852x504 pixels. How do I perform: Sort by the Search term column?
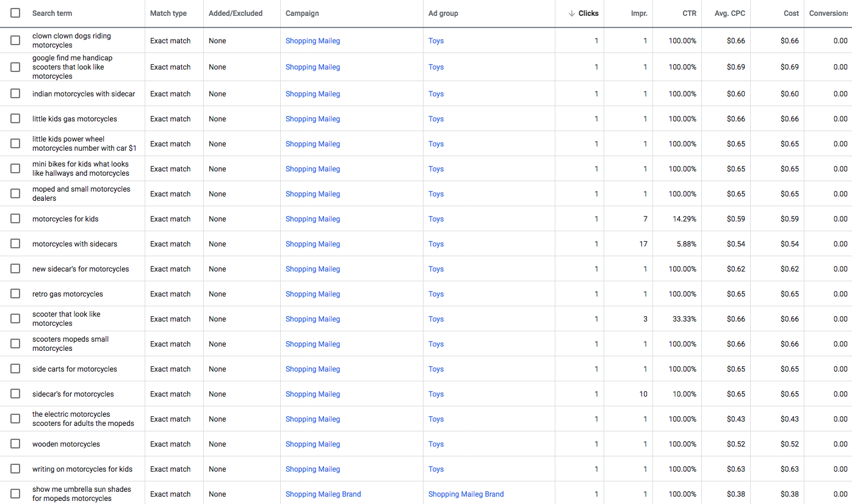tap(52, 13)
